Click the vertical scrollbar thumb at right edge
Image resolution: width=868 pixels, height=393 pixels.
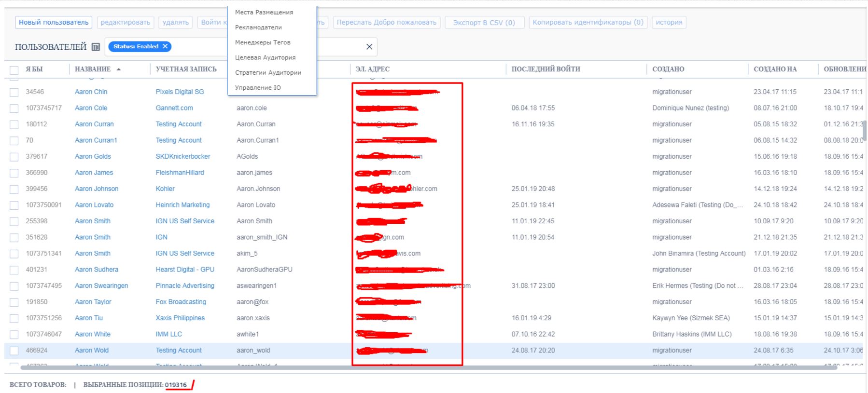[x=866, y=130]
